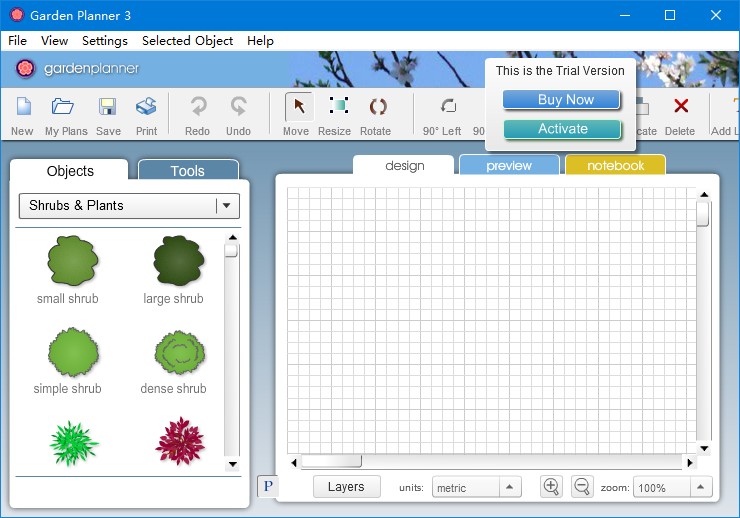Select the Rotate tool
The width and height of the screenshot is (740, 518).
[376, 107]
